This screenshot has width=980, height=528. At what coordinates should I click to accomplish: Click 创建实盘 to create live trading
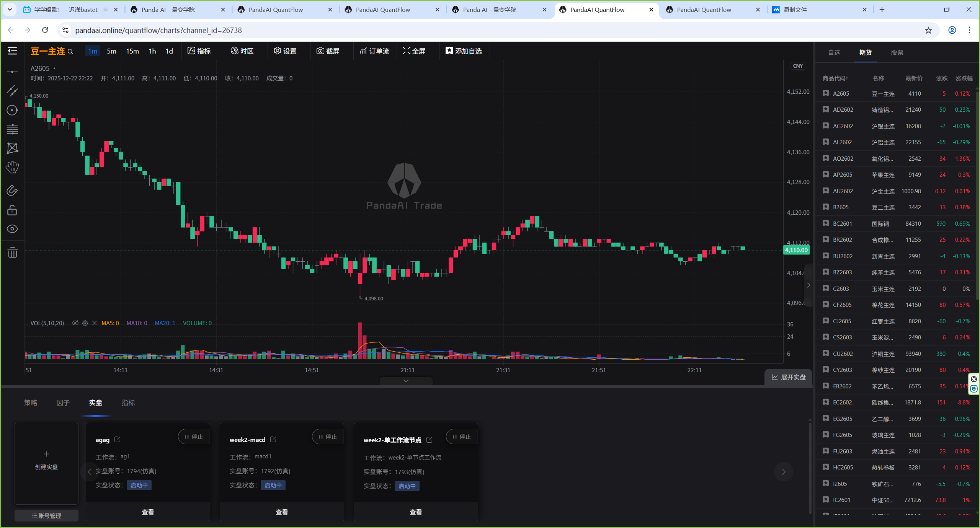click(46, 463)
